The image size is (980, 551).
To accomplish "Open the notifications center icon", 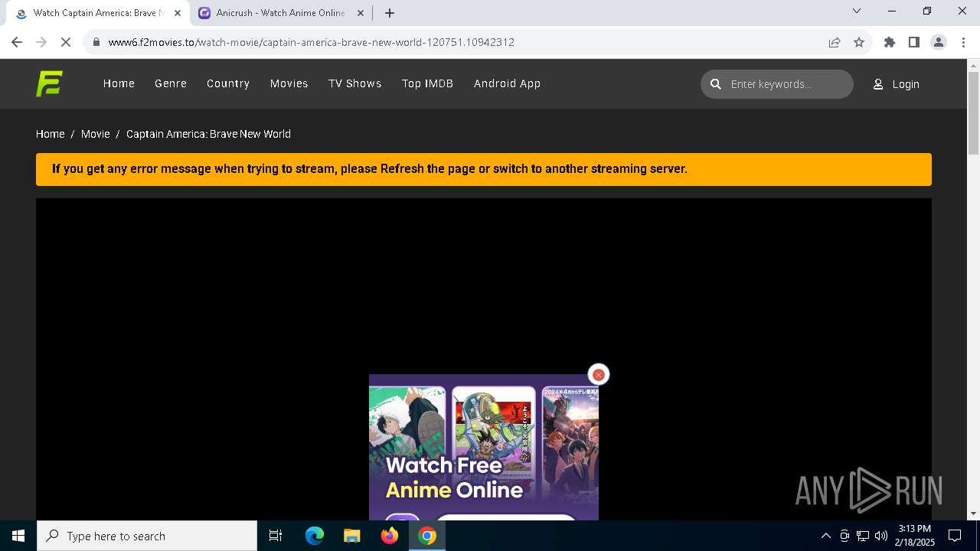I will (x=955, y=536).
